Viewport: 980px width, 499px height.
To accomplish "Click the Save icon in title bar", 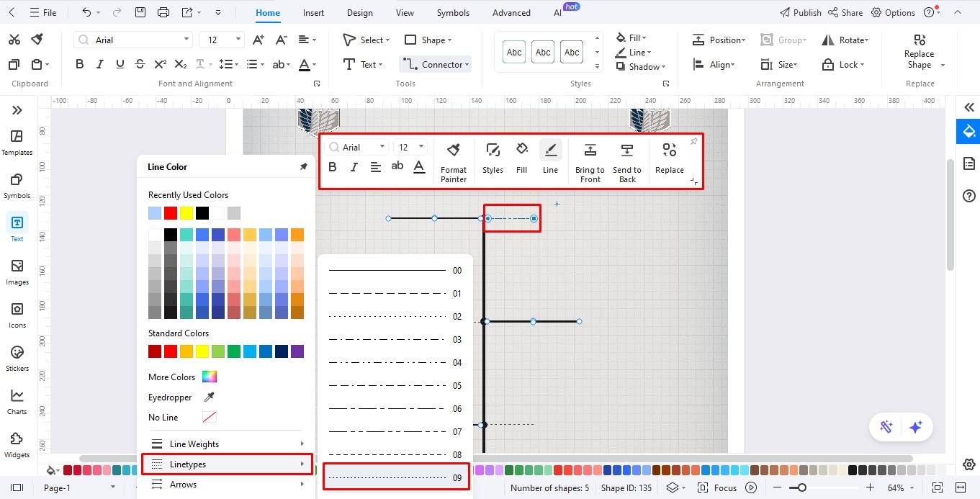I will 140,12.
